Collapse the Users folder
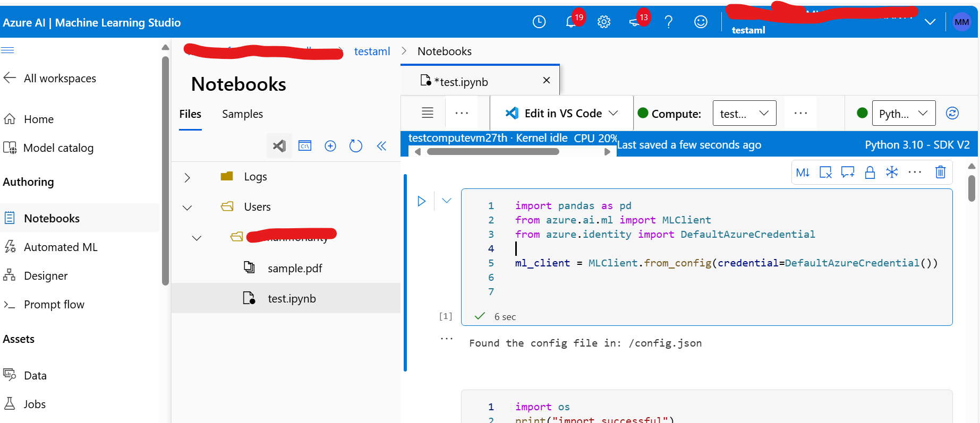980x423 pixels. (187, 208)
